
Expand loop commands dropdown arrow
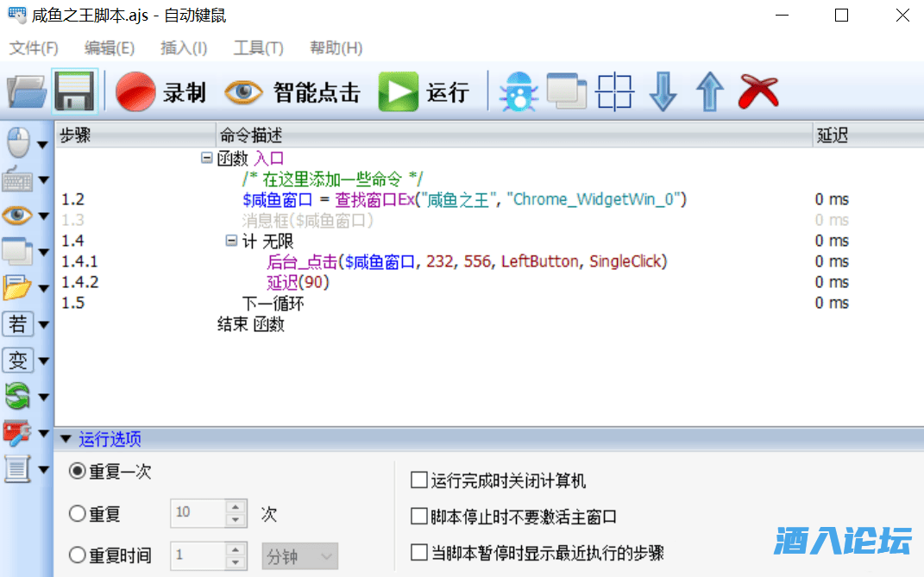(x=44, y=398)
